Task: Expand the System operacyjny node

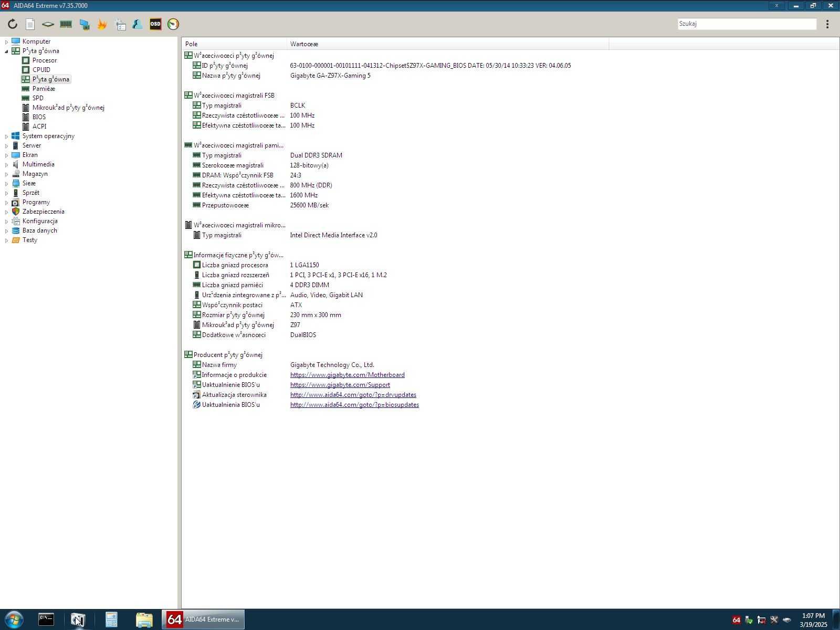Action: (6, 136)
